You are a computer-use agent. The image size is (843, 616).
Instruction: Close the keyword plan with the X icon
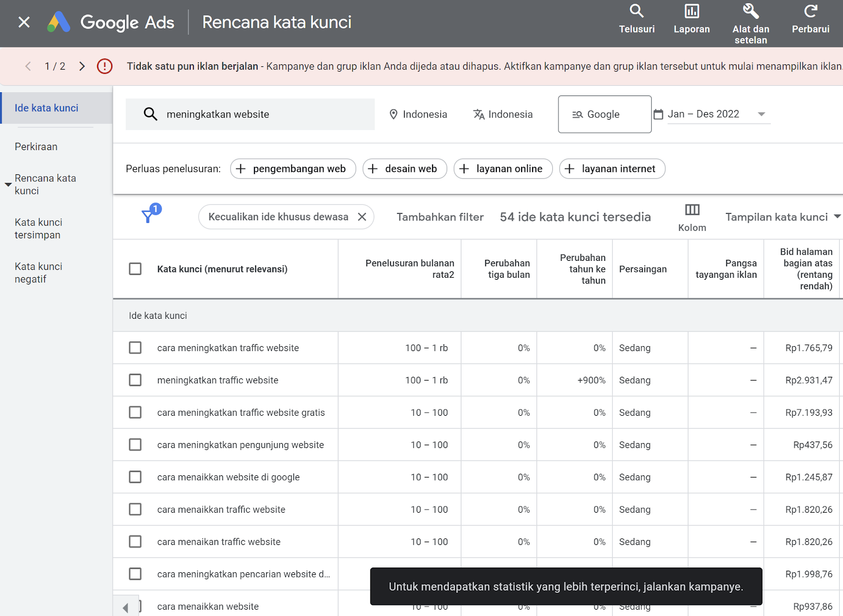click(x=24, y=22)
